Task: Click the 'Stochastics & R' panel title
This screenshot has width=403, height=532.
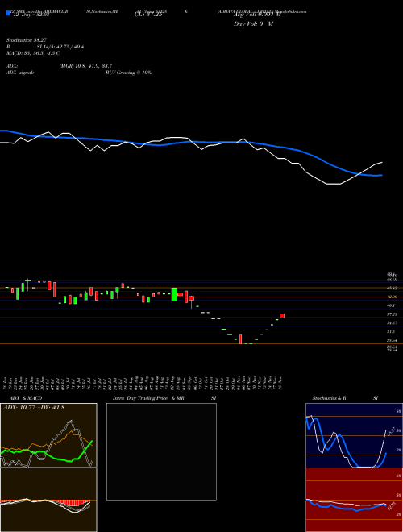Action: click(x=329, y=398)
